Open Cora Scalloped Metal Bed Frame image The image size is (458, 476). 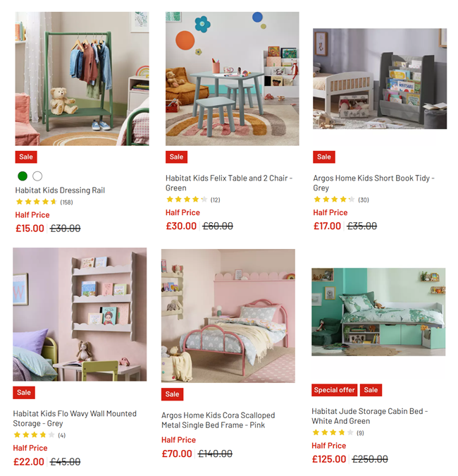[228, 316]
